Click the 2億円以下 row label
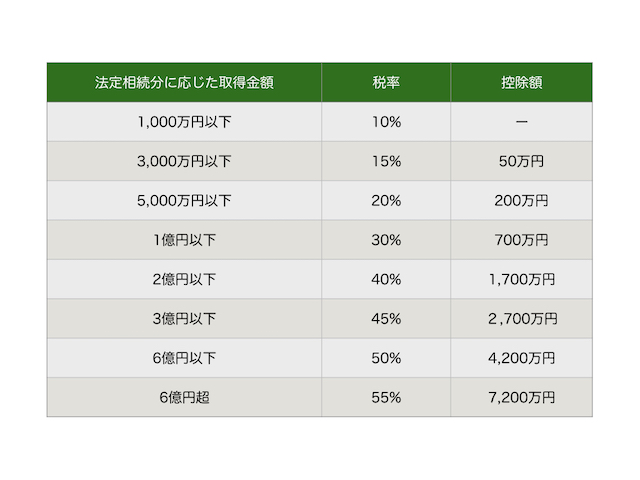This screenshot has height=480, width=640. coord(184,279)
